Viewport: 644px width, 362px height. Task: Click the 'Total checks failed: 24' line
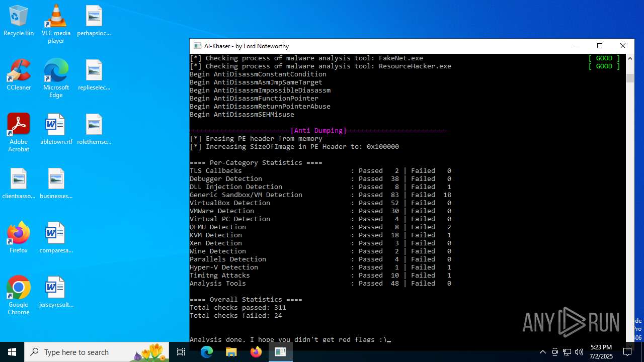[236, 316]
